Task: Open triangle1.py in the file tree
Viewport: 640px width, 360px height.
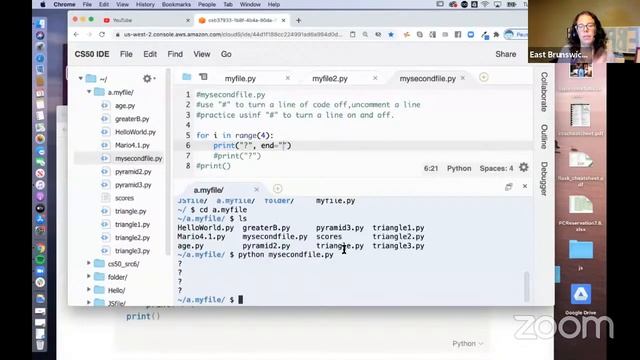Action: [132, 224]
